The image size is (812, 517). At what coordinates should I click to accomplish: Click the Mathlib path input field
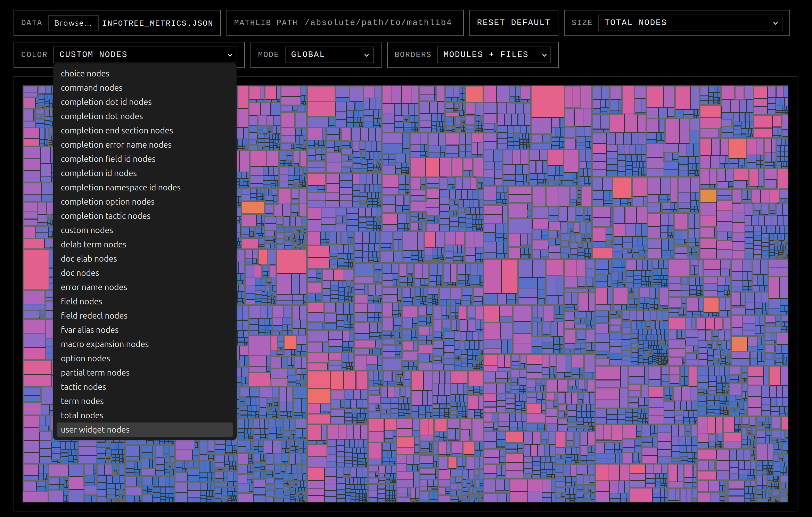(378, 23)
